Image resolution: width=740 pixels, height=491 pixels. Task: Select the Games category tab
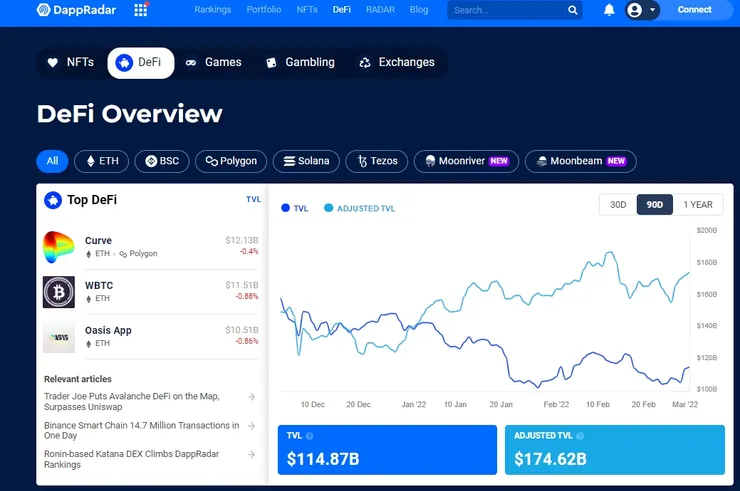click(x=213, y=62)
